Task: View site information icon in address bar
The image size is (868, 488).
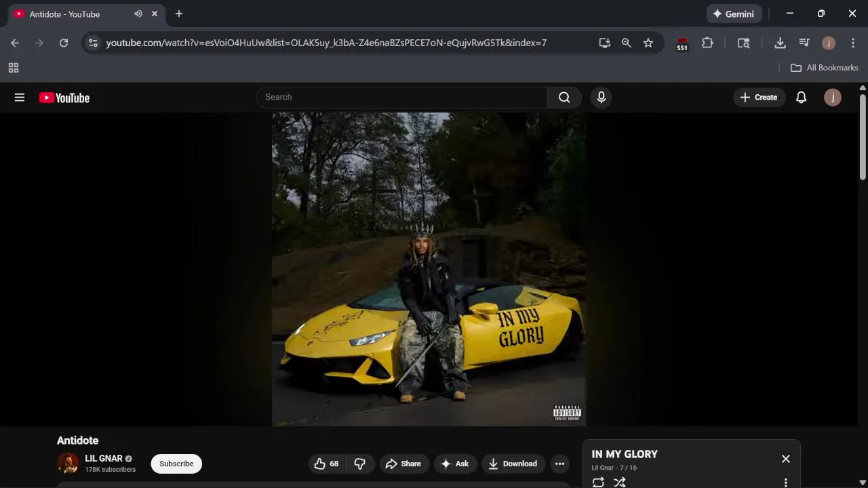Action: pos(94,43)
